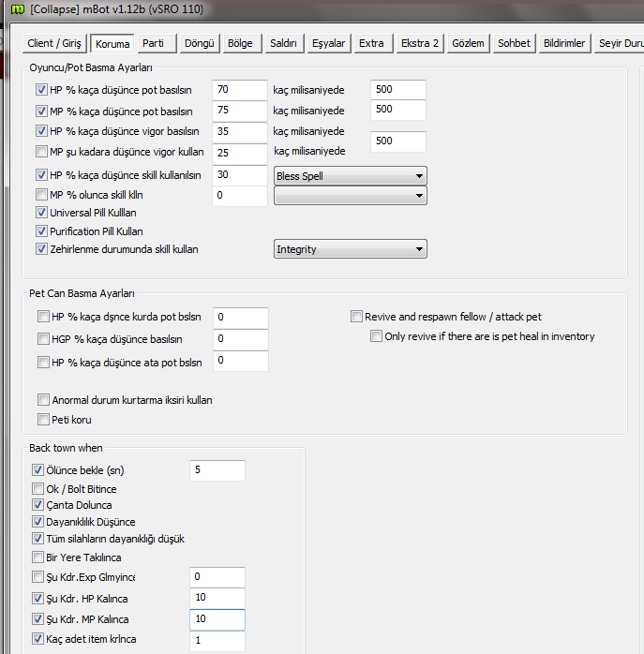Focus the Şu Kdr. MP Kalınca value field
Viewport: 644px width, 654px height.
pos(217,620)
